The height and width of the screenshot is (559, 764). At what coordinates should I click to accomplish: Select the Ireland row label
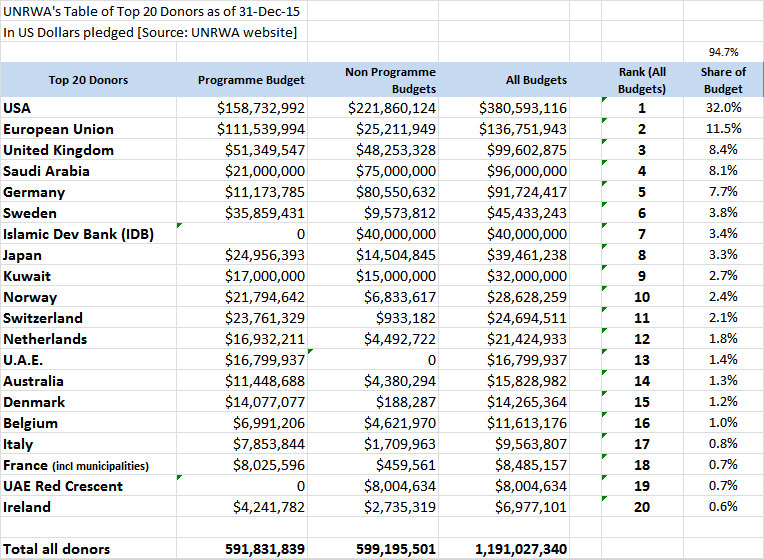tap(88, 507)
